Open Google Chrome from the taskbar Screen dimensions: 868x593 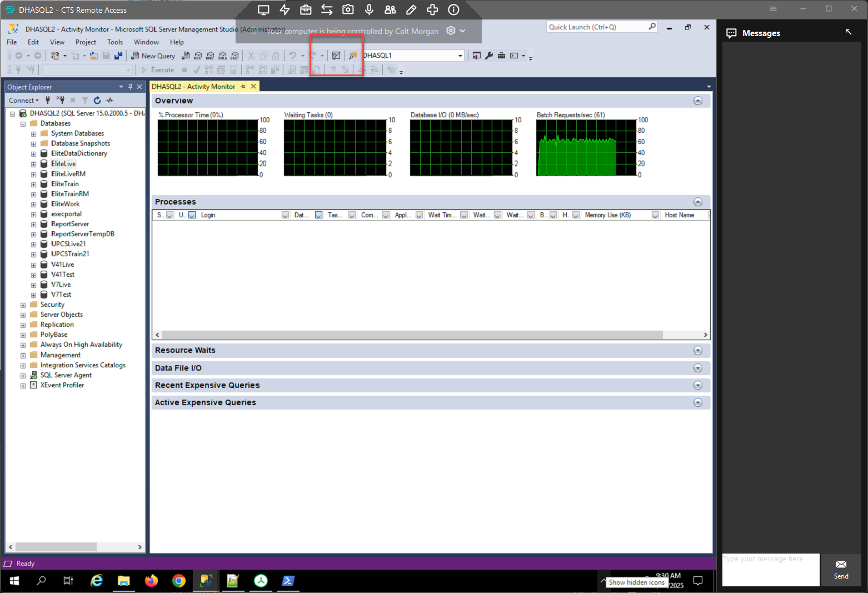pyautogui.click(x=178, y=581)
